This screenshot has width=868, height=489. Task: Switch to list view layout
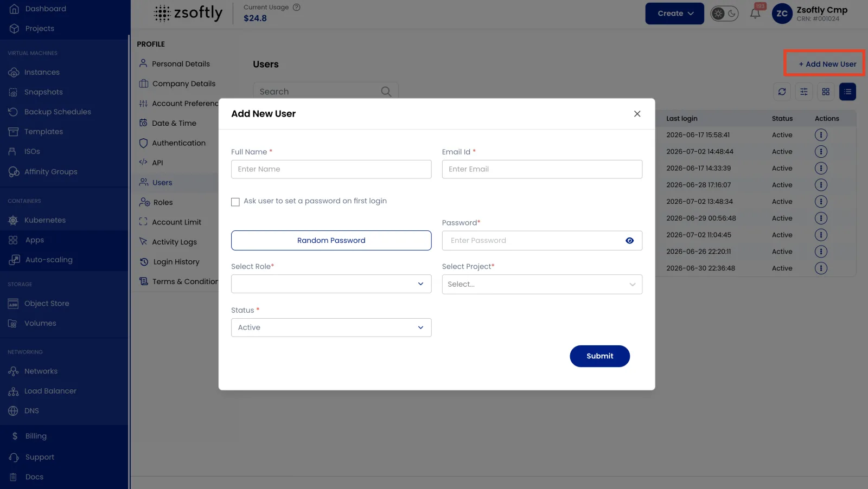click(847, 92)
